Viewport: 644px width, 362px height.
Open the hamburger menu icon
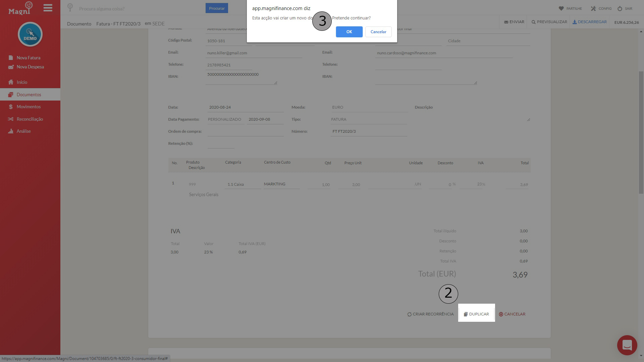48,8
